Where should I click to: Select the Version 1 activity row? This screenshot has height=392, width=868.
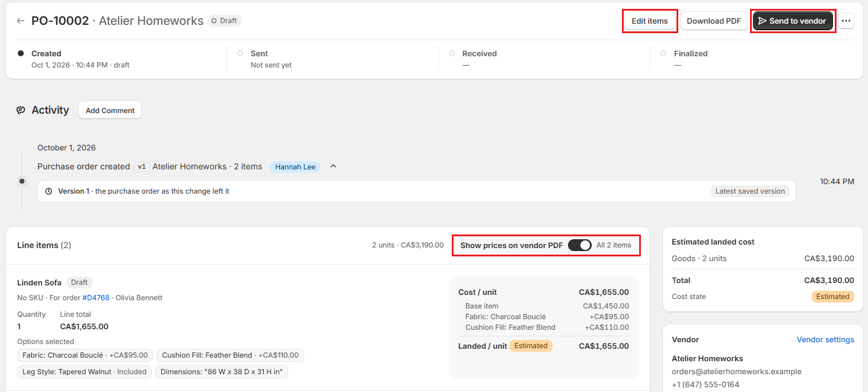(417, 191)
